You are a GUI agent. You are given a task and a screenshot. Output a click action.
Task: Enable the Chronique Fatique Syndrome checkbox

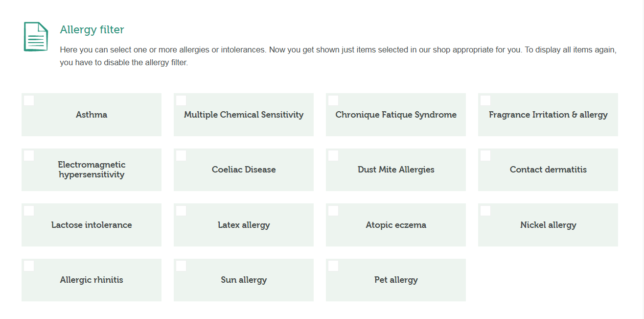tap(333, 100)
